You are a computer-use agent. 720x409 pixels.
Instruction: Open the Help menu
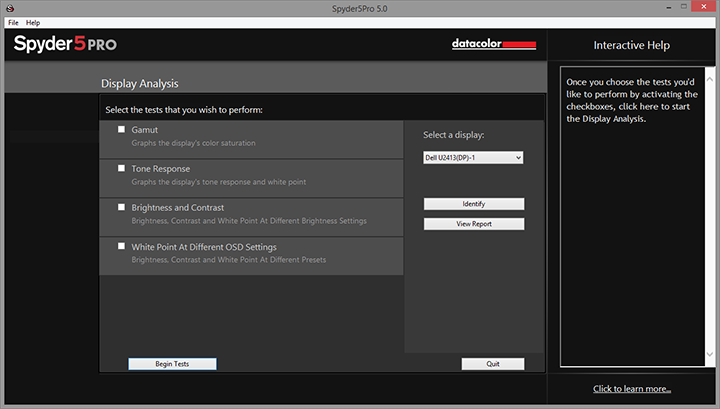pos(33,22)
